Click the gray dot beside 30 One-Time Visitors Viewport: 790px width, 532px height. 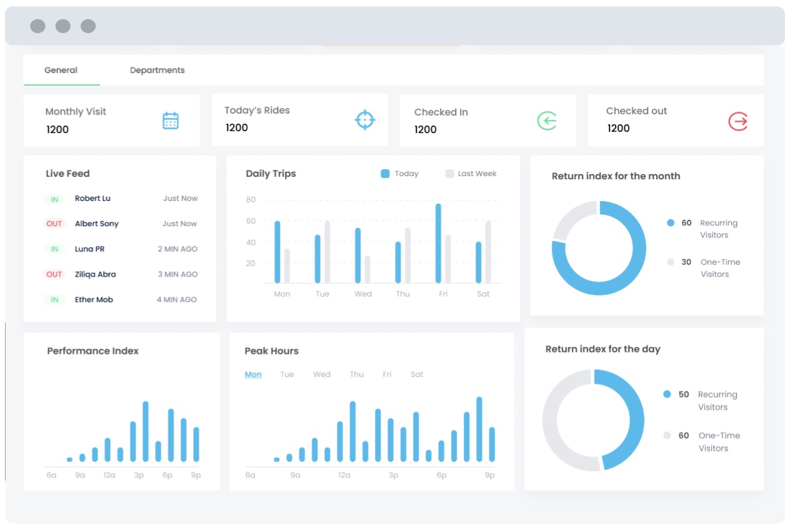(671, 262)
